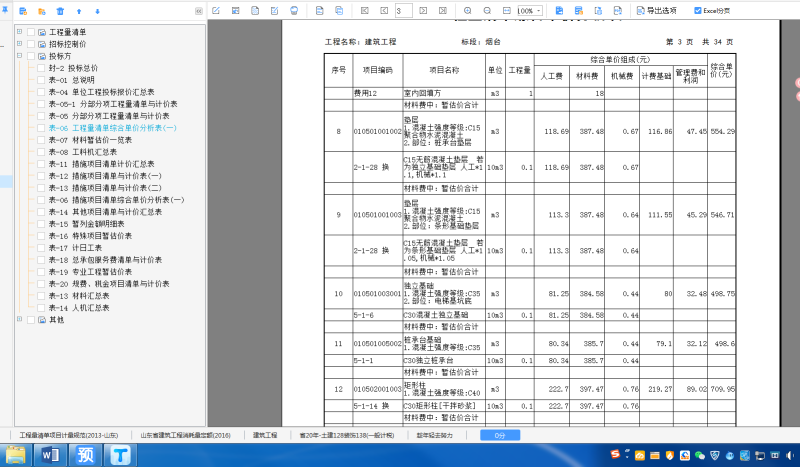Toggle the Excel分页 checkbox
Screen dimensions: 800x467
pyautogui.click(x=698, y=10)
